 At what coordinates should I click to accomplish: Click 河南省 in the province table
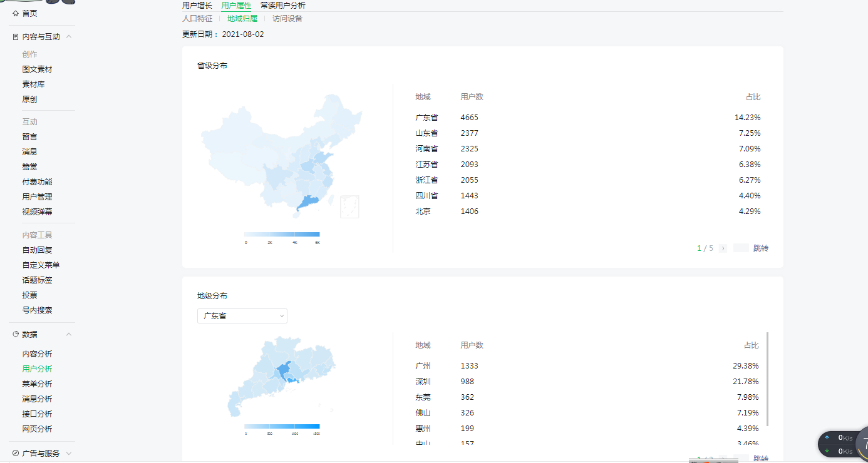426,149
